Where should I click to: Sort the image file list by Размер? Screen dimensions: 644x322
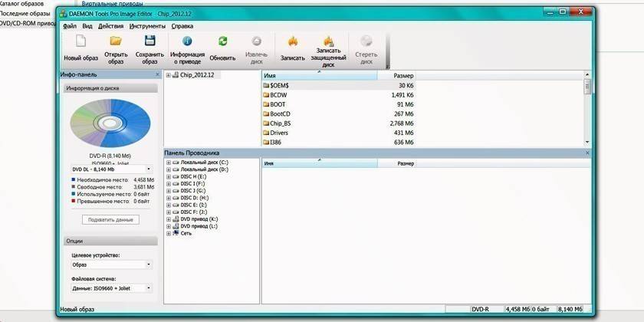[403, 76]
